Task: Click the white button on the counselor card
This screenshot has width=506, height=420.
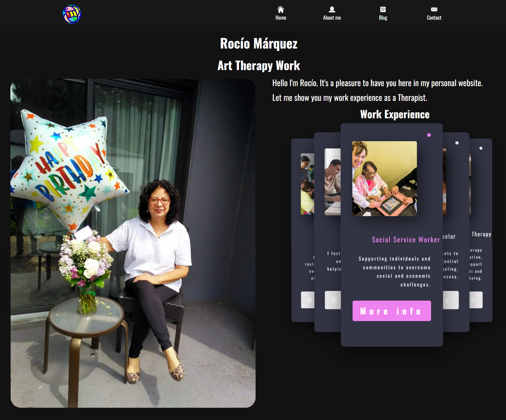Action: [x=451, y=300]
